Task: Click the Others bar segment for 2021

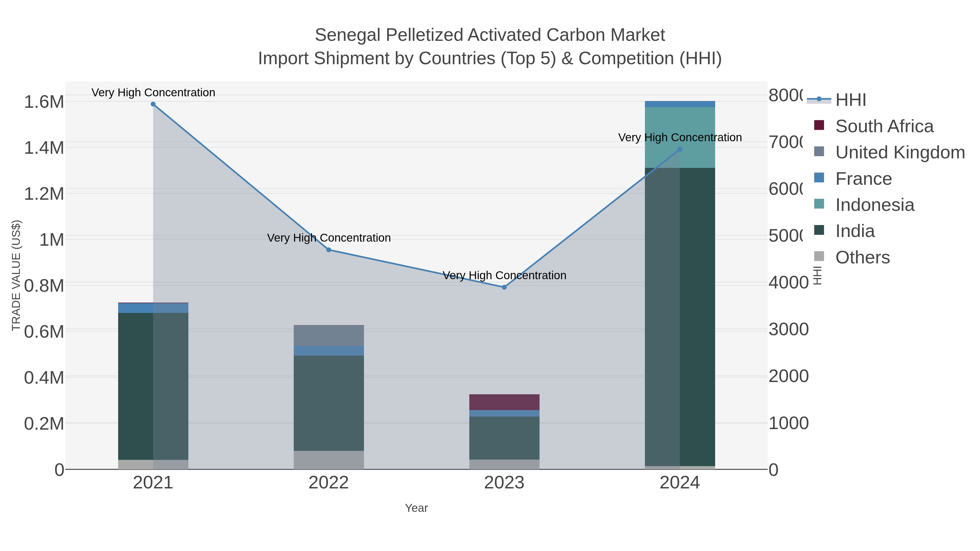Action: pos(153,465)
